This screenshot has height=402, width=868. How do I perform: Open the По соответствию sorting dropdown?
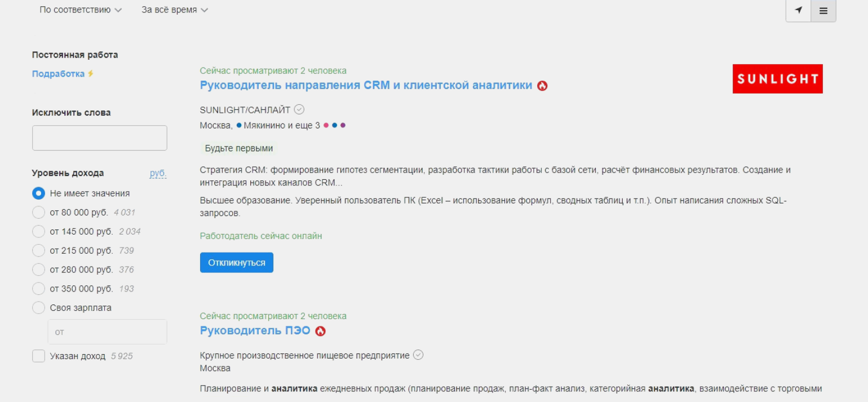coord(80,10)
